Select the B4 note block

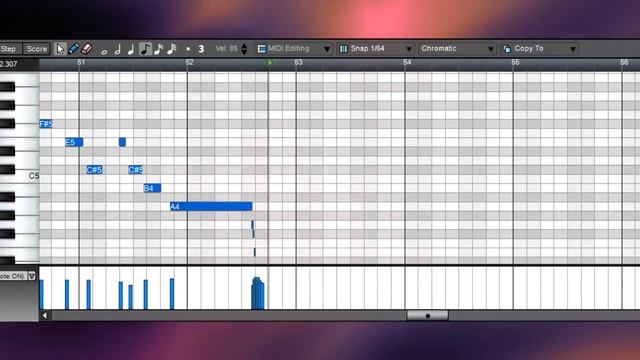click(x=152, y=188)
